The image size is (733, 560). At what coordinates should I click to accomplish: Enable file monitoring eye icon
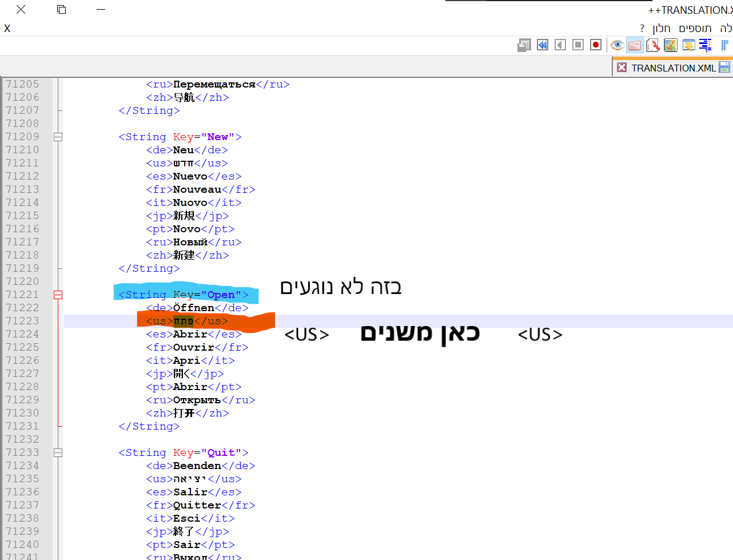click(617, 45)
